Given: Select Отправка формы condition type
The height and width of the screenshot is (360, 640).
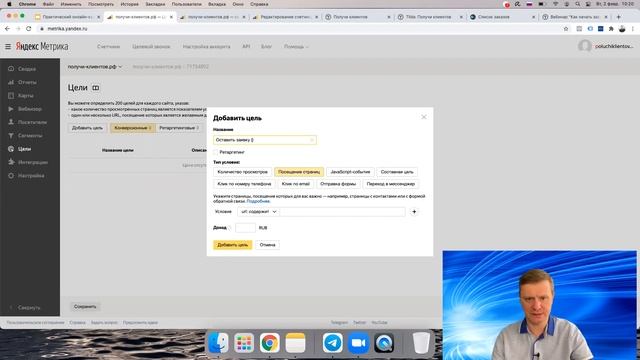Looking at the screenshot, I should 338,184.
